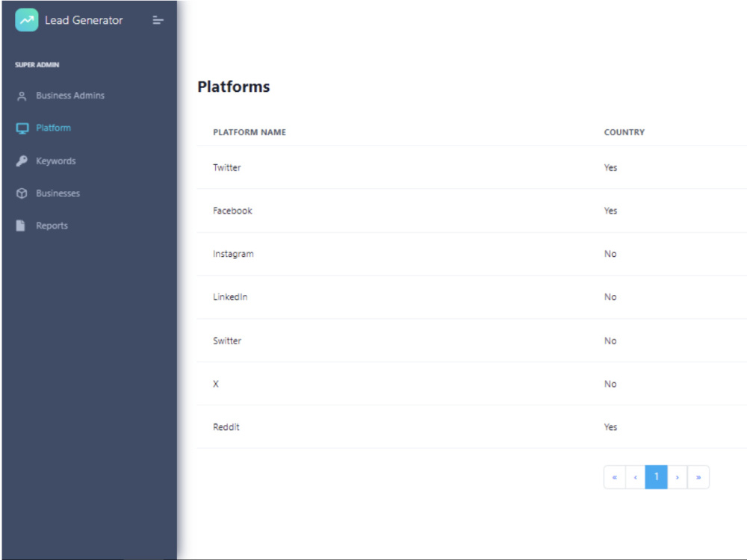Click the Platform monitor icon

[22, 128]
